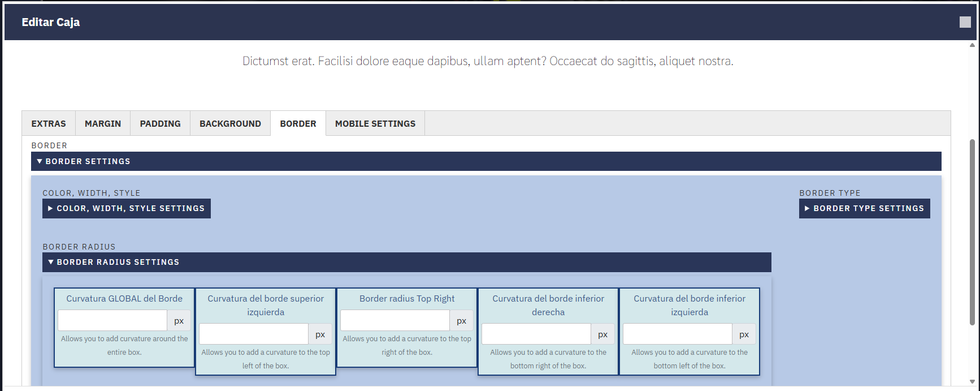This screenshot has width=980, height=391.
Task: Go to the Background tab
Action: coord(230,123)
